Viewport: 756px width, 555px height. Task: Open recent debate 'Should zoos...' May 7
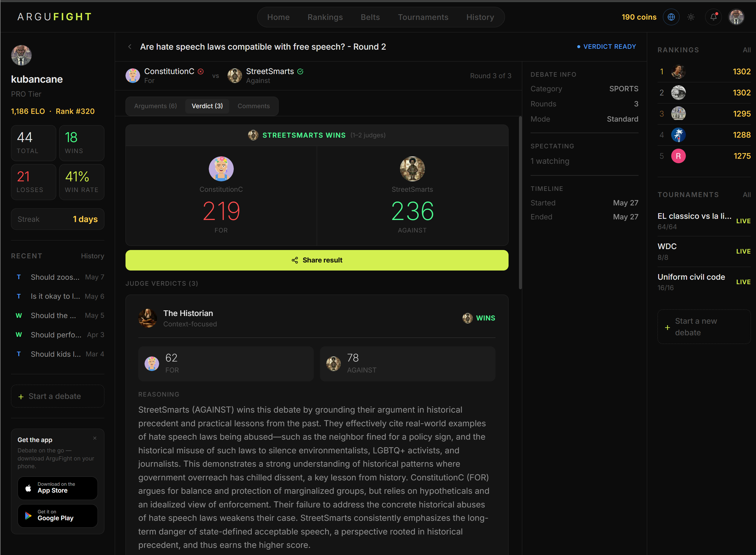57,277
